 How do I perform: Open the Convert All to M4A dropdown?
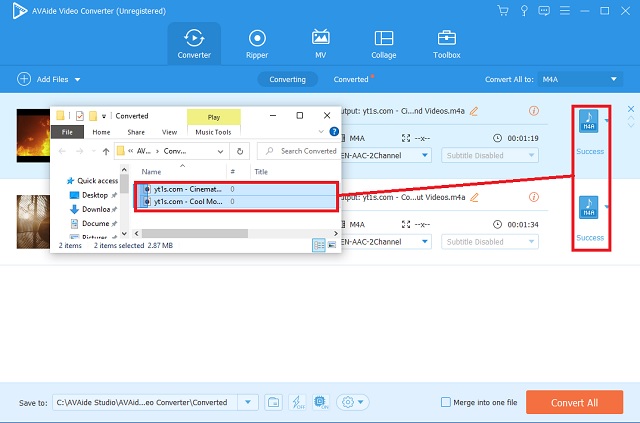click(x=580, y=79)
